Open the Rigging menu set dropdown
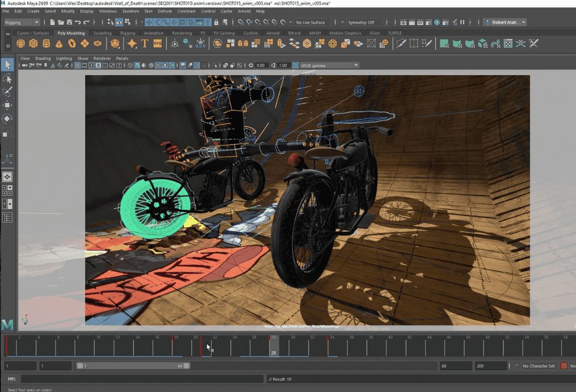 [x=22, y=22]
